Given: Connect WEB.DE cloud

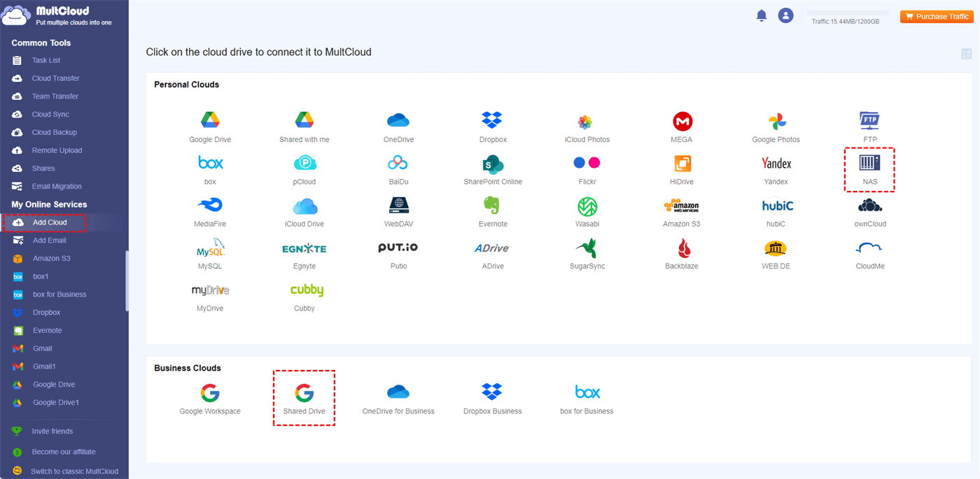Looking at the screenshot, I should [x=776, y=248].
